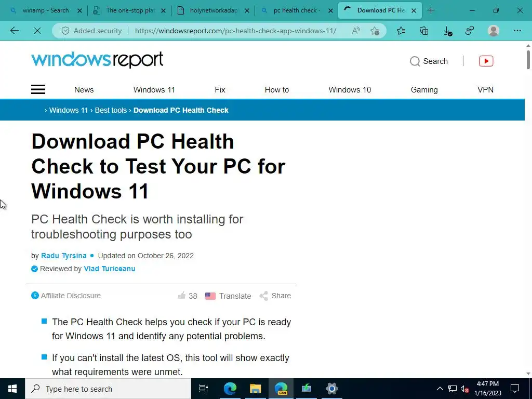Like the article with thumbs-up icon
Image resolution: width=532 pixels, height=399 pixels.
point(182,296)
